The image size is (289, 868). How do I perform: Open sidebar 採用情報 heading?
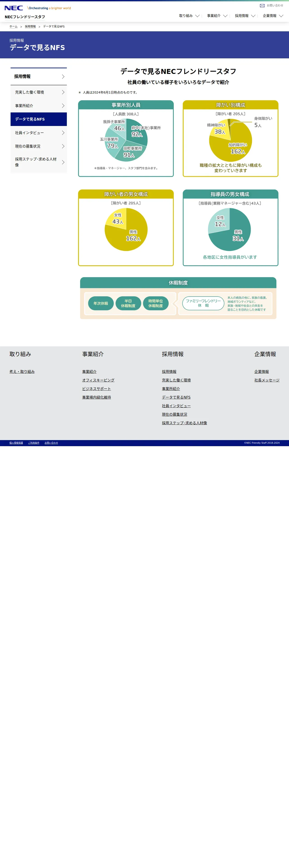coord(39,76)
